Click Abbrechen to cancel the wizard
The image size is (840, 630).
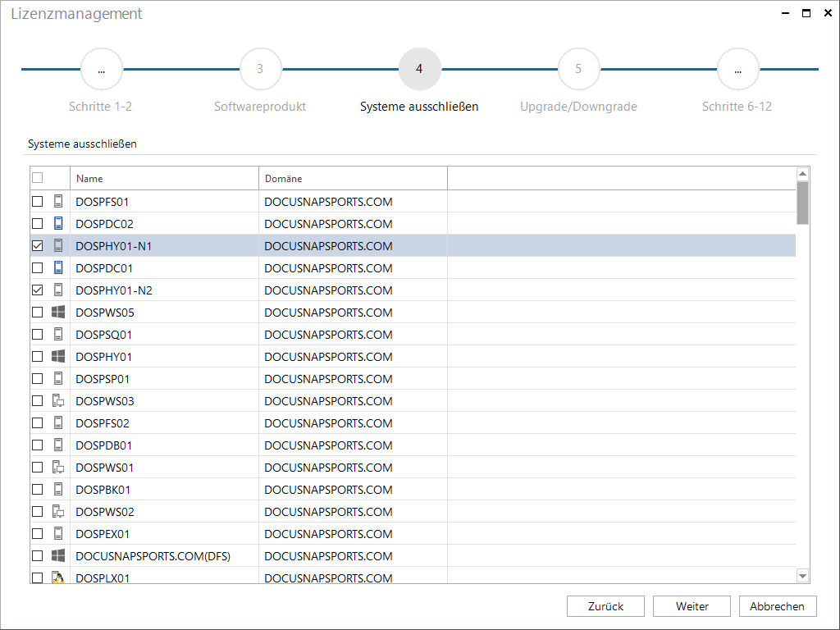[778, 606]
